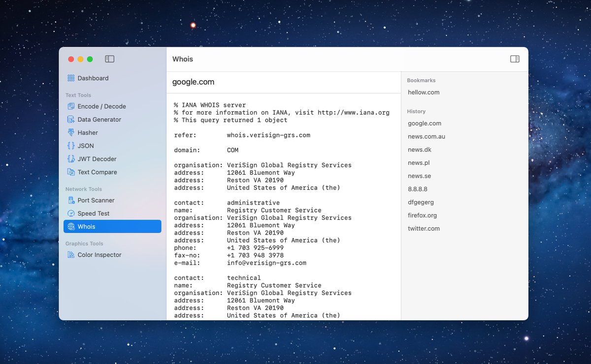
Task: Open the JSON tool
Action: tap(112, 146)
